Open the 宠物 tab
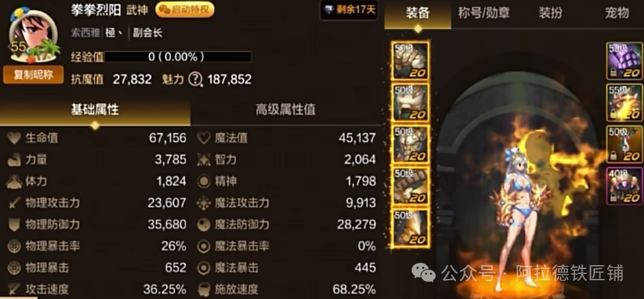 [x=617, y=13]
